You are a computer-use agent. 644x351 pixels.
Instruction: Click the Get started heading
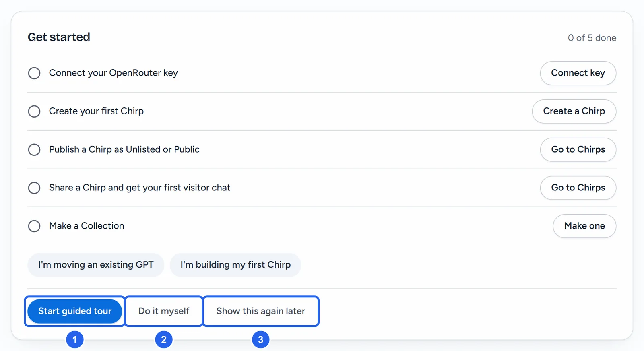59,37
